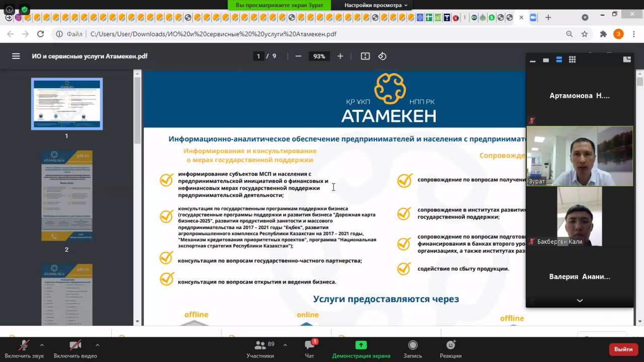Open PDF page 3 thumbnail

(67, 295)
